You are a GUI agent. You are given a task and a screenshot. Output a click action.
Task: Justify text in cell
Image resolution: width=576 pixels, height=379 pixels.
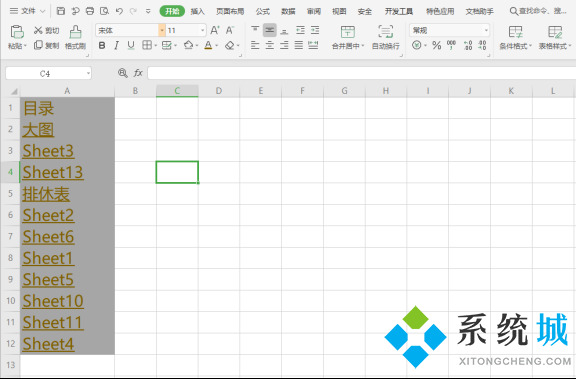(x=299, y=45)
